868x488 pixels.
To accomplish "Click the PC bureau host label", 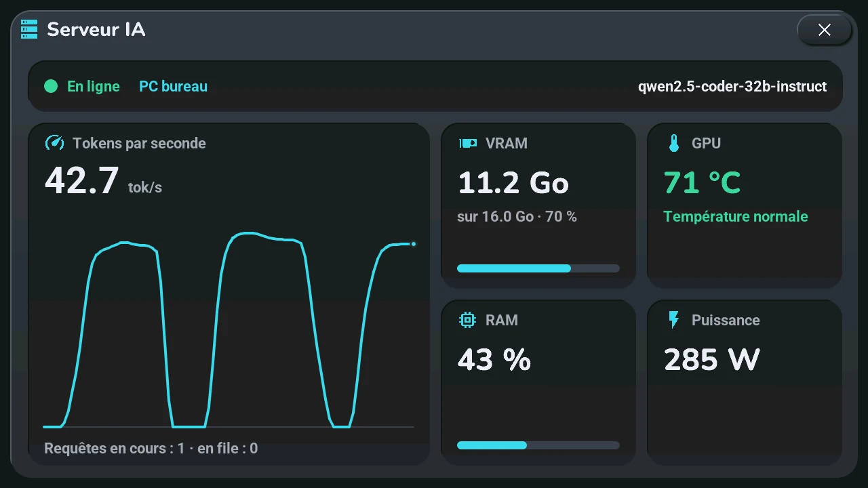I will (173, 86).
